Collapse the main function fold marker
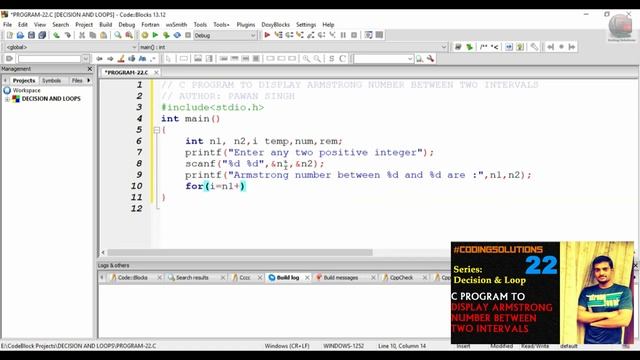 (157, 130)
